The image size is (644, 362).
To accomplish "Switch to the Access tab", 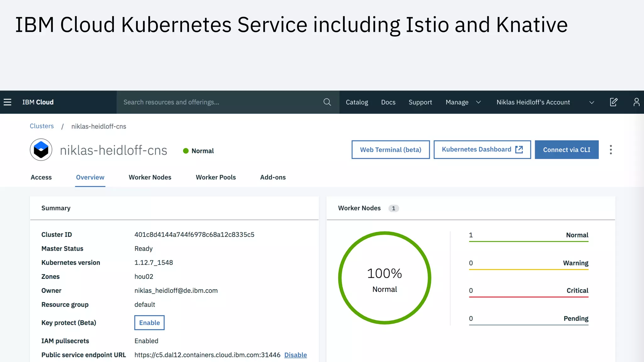I will click(41, 177).
